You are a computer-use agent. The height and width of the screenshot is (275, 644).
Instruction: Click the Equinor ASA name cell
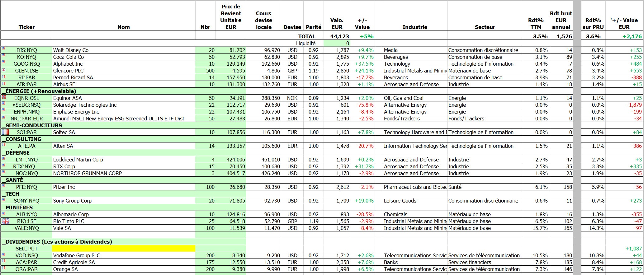point(124,98)
